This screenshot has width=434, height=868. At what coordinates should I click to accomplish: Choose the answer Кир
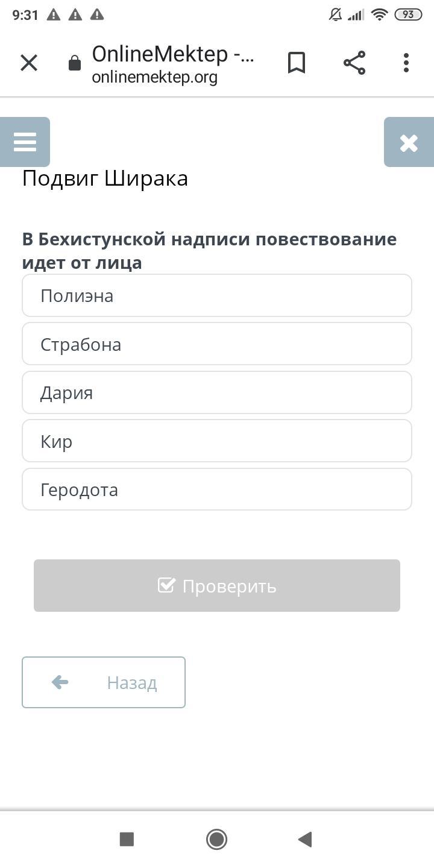click(x=217, y=441)
